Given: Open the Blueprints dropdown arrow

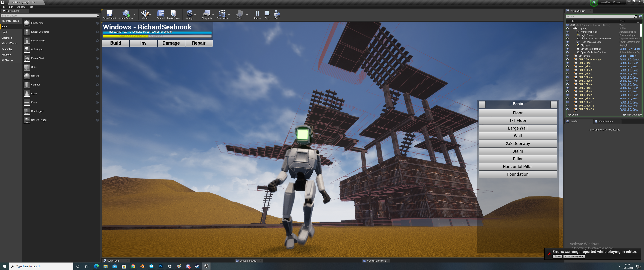Looking at the screenshot, I should [213, 14].
